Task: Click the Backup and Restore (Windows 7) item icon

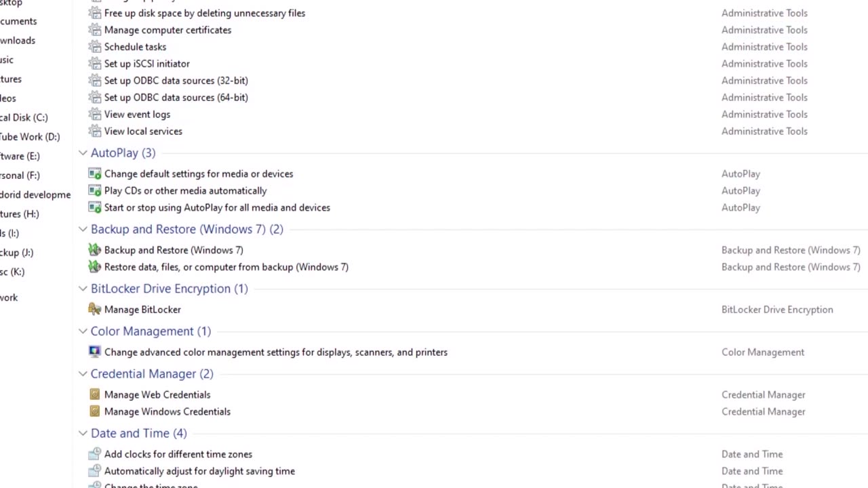Action: 95,250
